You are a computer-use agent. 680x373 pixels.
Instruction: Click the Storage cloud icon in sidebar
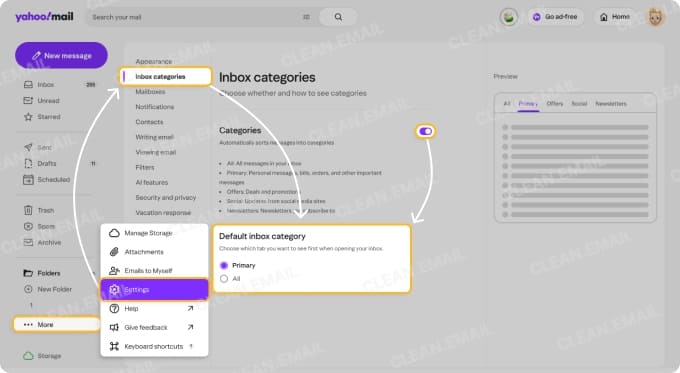[x=28, y=356]
